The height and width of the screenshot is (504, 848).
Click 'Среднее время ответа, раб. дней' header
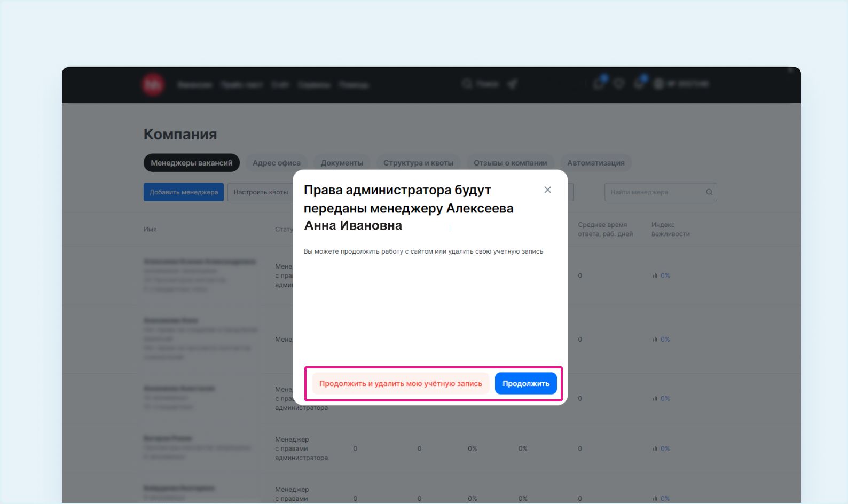click(606, 229)
